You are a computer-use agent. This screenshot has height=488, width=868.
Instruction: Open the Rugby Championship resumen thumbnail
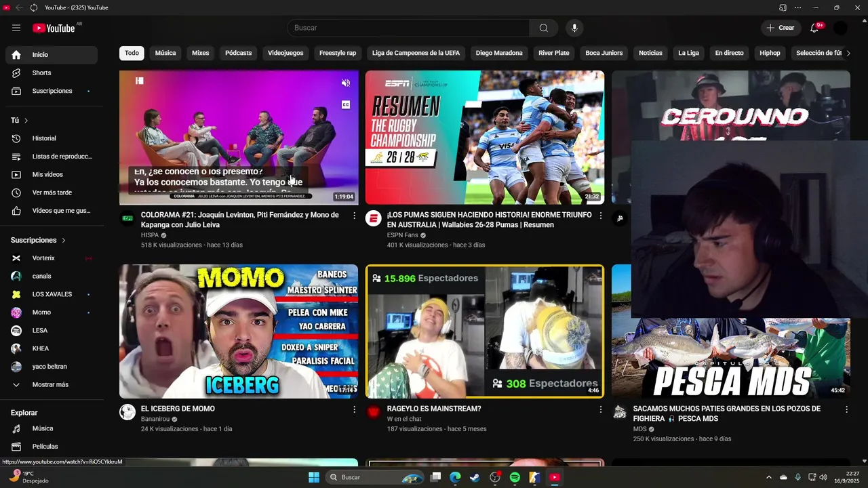pos(485,138)
